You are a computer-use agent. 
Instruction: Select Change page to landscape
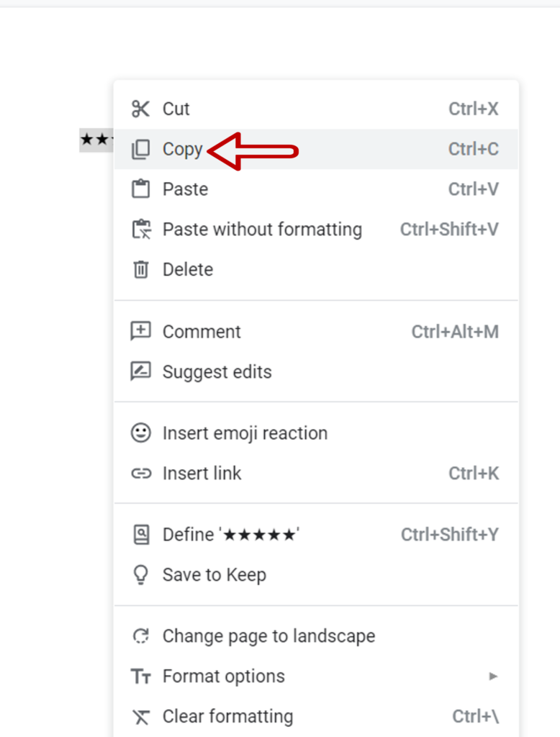316,636
